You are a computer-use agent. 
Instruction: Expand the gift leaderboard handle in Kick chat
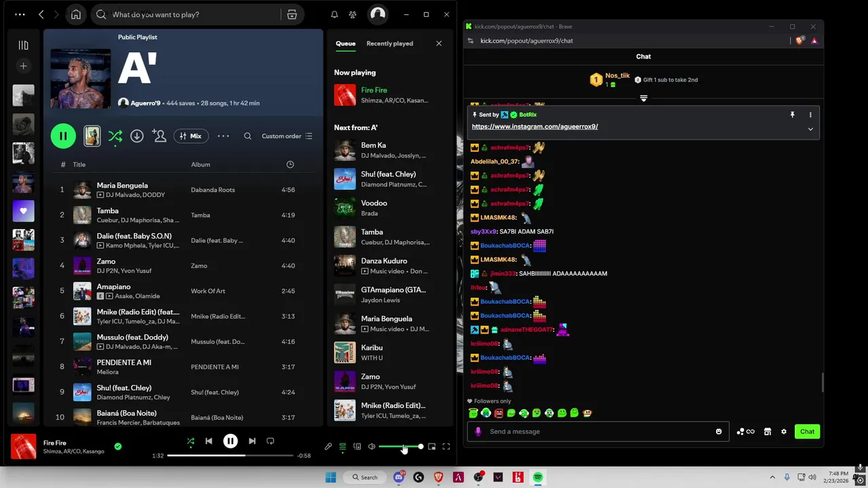click(x=644, y=98)
